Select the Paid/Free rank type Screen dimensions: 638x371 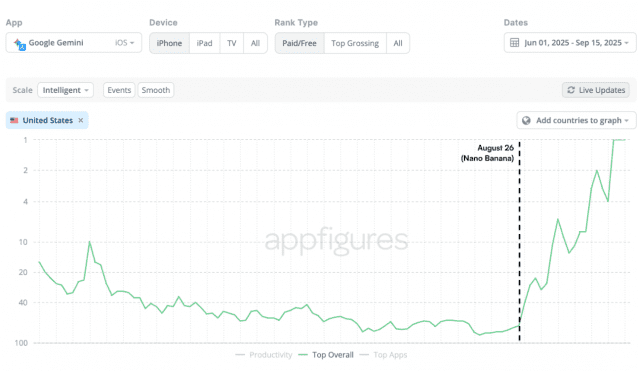click(299, 43)
